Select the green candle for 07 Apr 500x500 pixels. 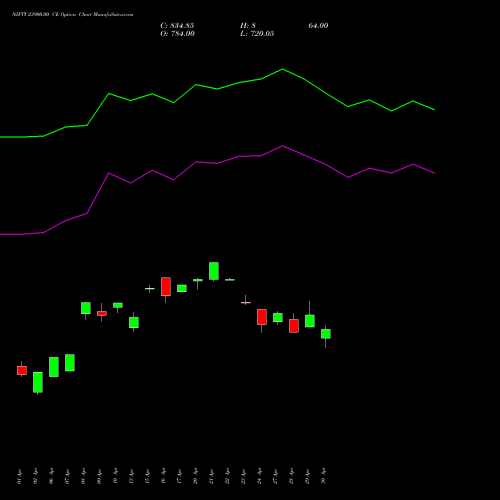(70, 363)
